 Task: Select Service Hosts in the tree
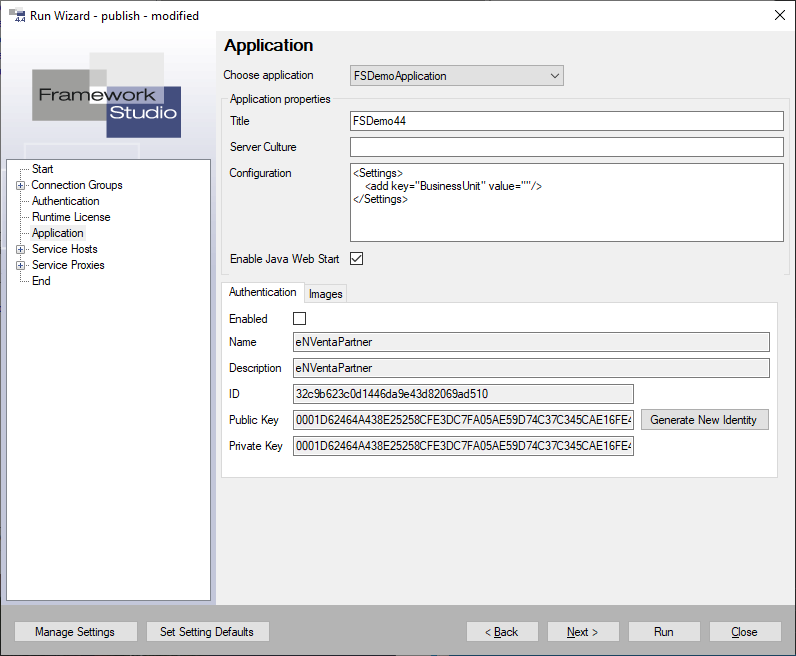64,249
